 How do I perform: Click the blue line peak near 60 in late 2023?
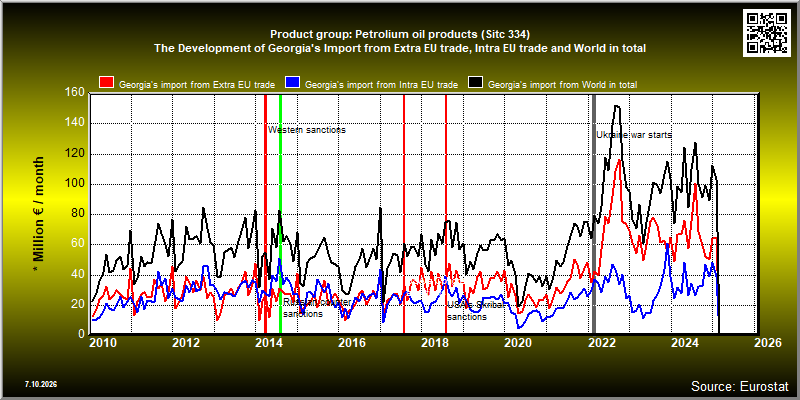(x=667, y=245)
